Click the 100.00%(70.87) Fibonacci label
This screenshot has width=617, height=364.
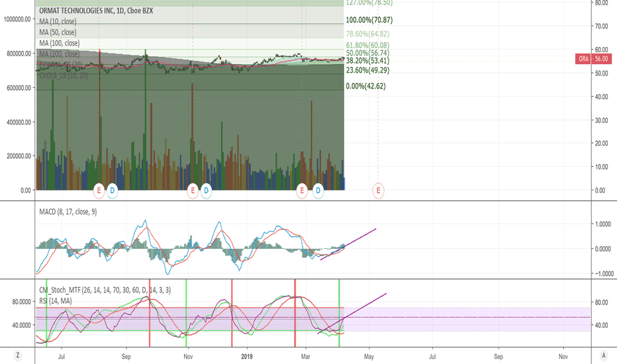(x=369, y=20)
